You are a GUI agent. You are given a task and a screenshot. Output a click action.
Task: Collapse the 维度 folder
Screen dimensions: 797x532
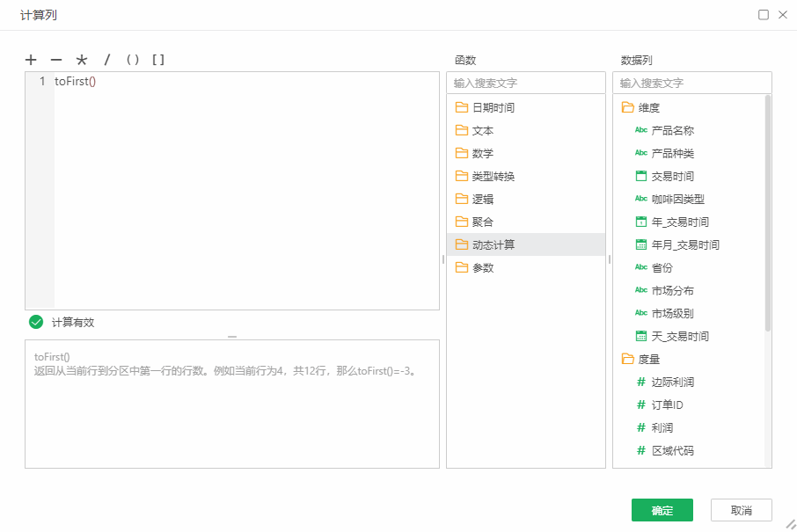click(627, 107)
